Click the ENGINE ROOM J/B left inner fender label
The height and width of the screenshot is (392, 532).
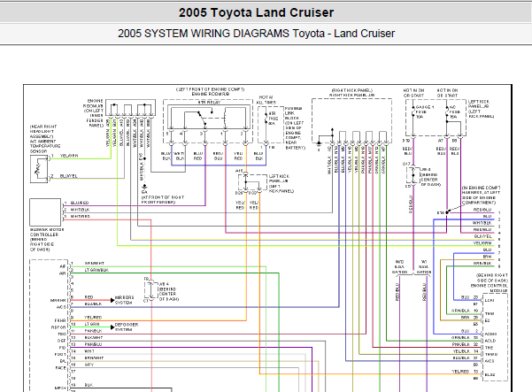pos(93,113)
